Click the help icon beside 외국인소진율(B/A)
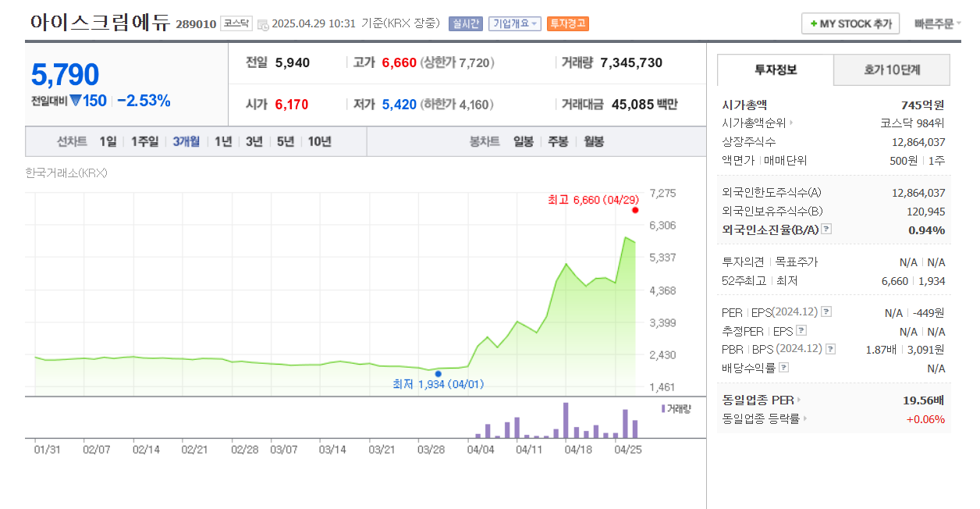Screen dimensions: 980x509 826,230
